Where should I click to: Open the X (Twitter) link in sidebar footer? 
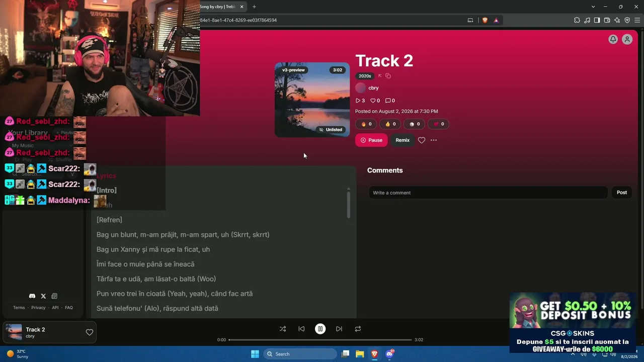pyautogui.click(x=43, y=296)
